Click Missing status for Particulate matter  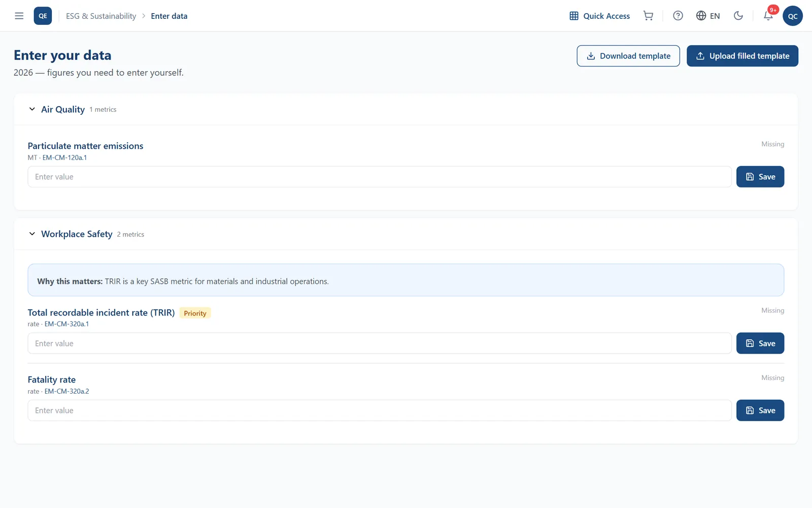click(x=772, y=144)
